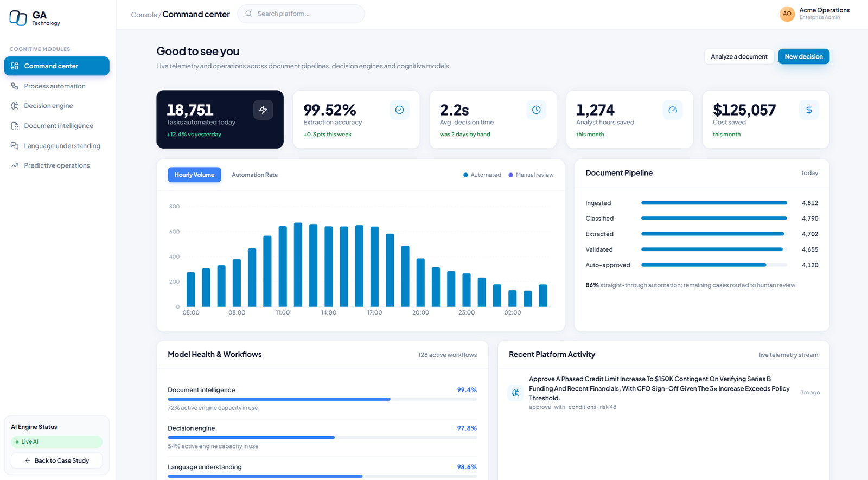The width and height of the screenshot is (868, 480).
Task: Click 1,274 Analyst hours saved figure
Action: point(595,110)
